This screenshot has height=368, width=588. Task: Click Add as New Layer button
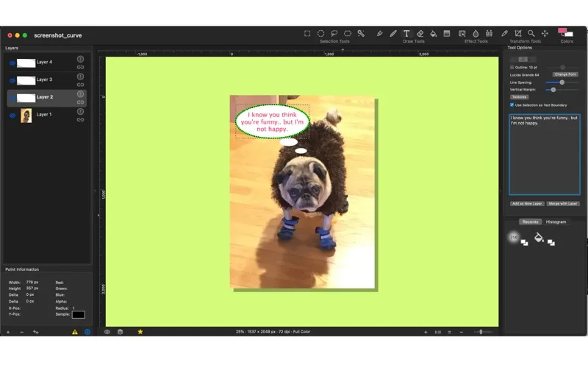click(x=527, y=204)
